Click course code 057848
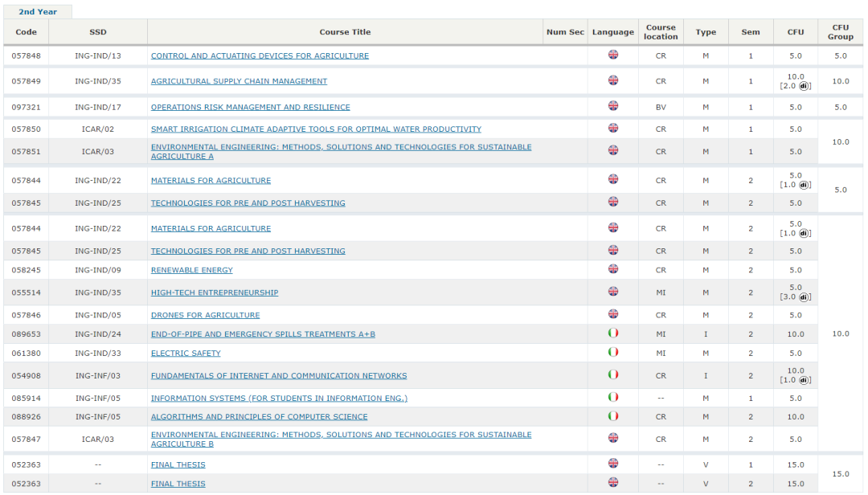The height and width of the screenshot is (495, 868). click(26, 56)
